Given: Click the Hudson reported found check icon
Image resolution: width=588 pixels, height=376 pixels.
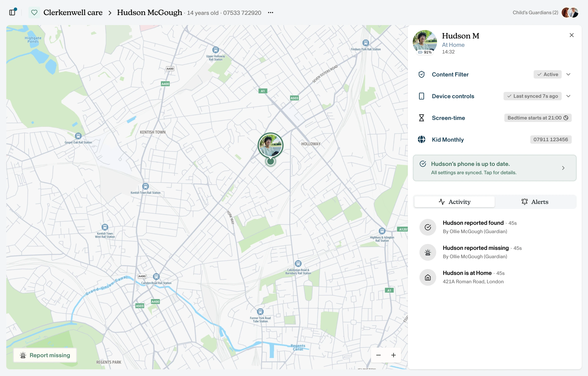Looking at the screenshot, I should point(428,227).
